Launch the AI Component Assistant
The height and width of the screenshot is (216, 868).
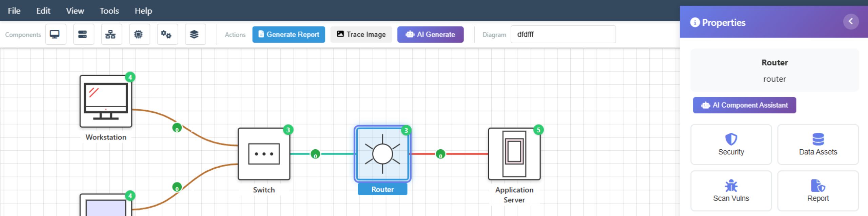[x=744, y=105]
